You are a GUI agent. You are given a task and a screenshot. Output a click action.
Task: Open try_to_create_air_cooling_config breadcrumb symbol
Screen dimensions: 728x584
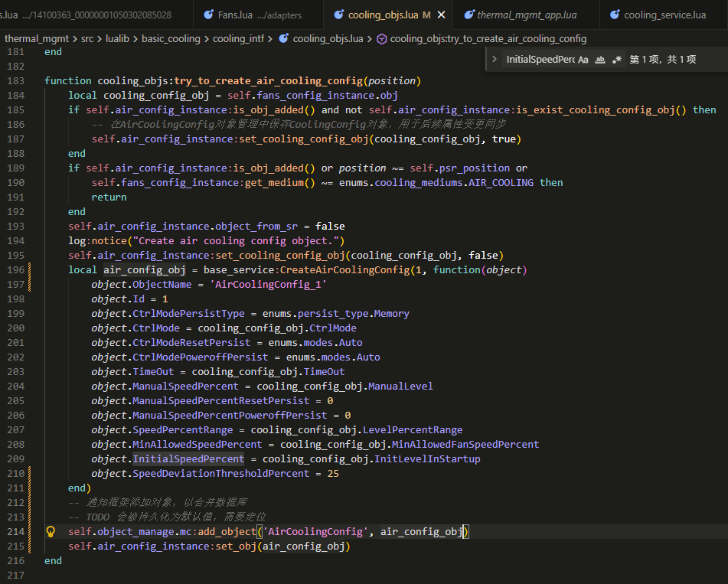482,38
